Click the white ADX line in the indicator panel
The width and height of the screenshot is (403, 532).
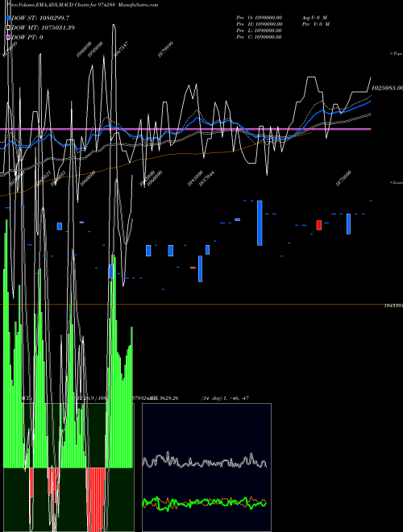point(204,461)
